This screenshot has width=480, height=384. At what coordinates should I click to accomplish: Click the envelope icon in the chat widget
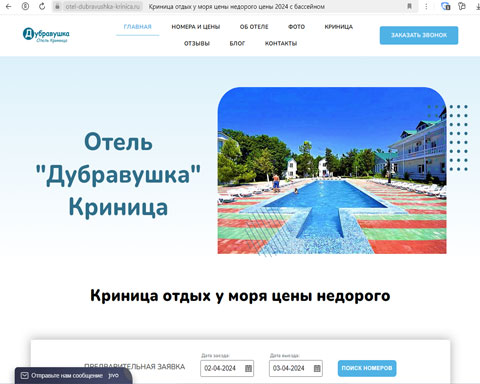[x=25, y=376]
